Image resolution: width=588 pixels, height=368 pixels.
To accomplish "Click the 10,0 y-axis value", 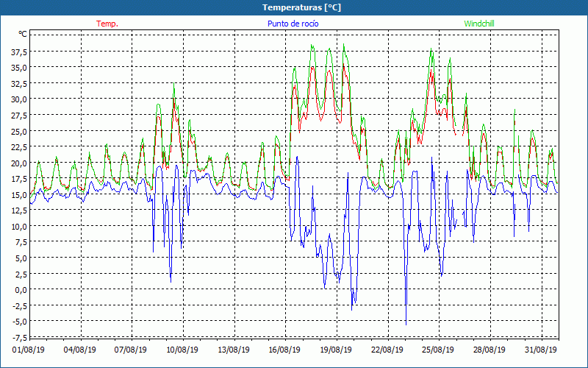I will pos(19,227).
